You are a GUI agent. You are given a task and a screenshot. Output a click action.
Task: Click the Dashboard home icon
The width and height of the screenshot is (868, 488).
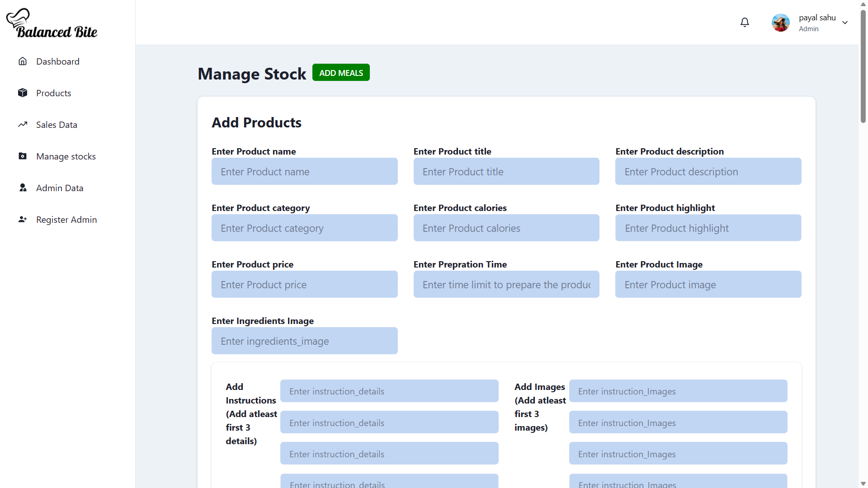pyautogui.click(x=22, y=61)
